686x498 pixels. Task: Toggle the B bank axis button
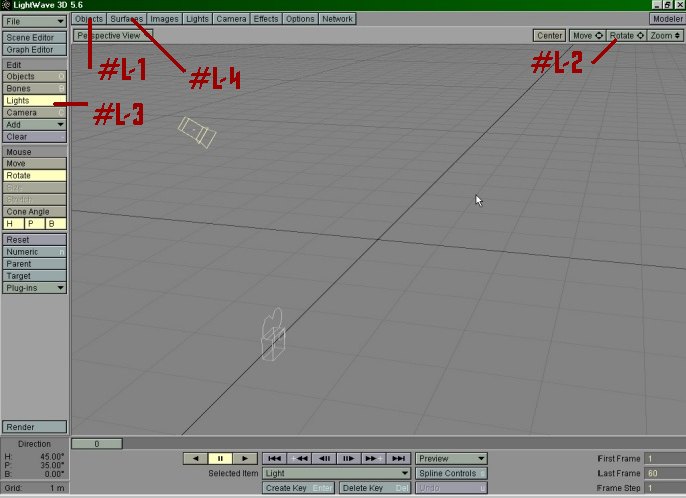tap(56, 224)
